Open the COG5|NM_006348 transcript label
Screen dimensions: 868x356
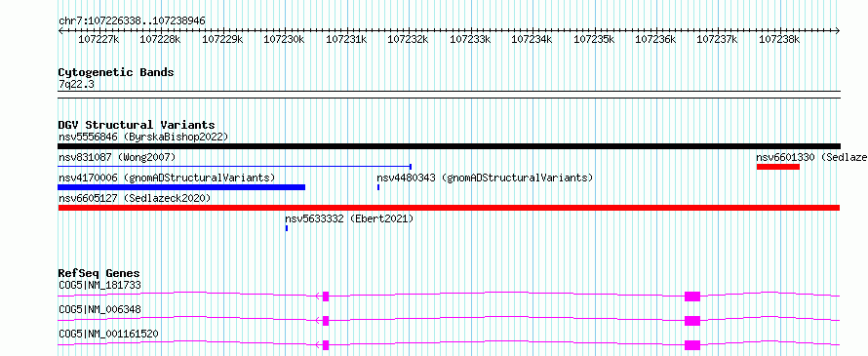[99, 309]
